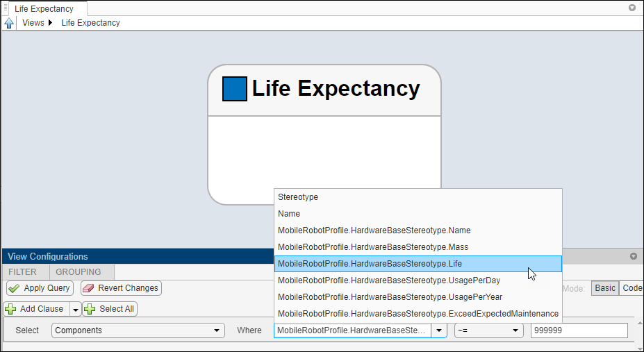The image size is (644, 352).
Task: Click the 999999 value field
Action: pos(579,330)
